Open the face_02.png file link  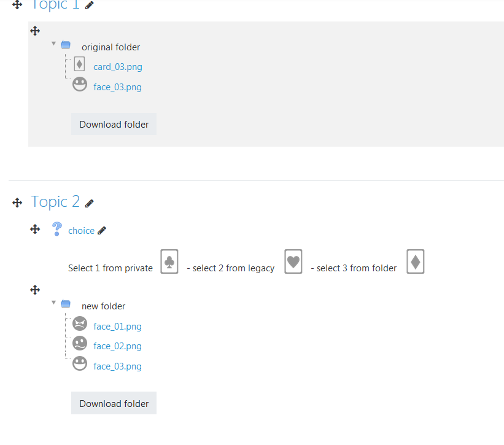tap(117, 346)
